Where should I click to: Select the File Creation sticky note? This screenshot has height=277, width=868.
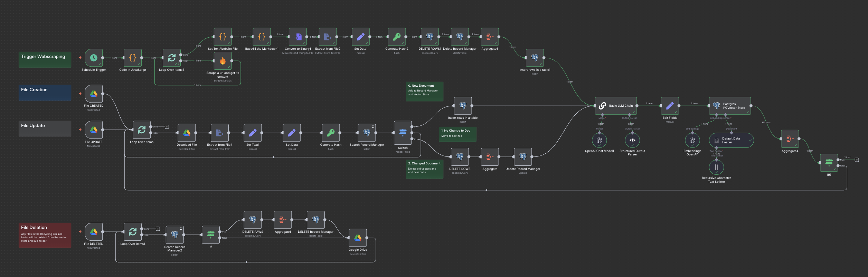[x=45, y=93]
